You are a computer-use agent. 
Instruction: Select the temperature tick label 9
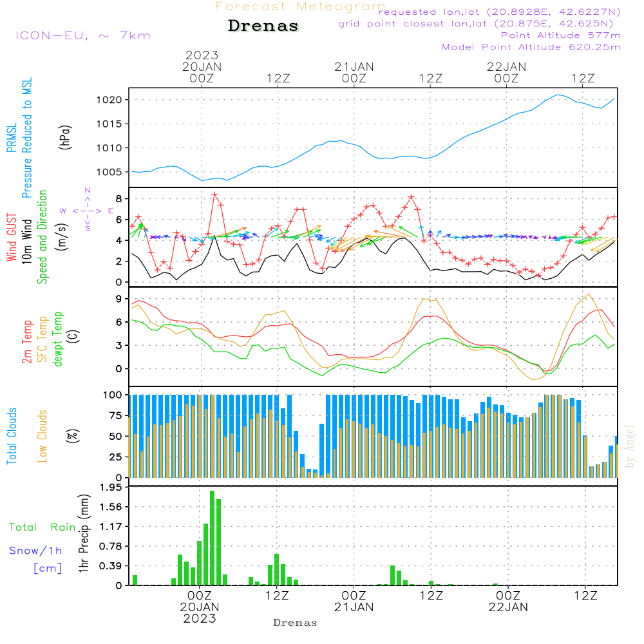coord(118,299)
